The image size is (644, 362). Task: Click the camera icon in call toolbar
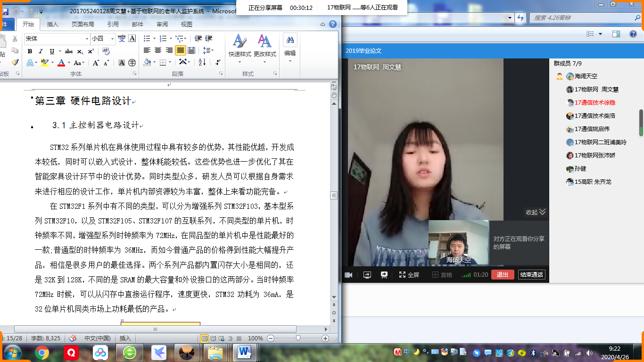click(348, 275)
